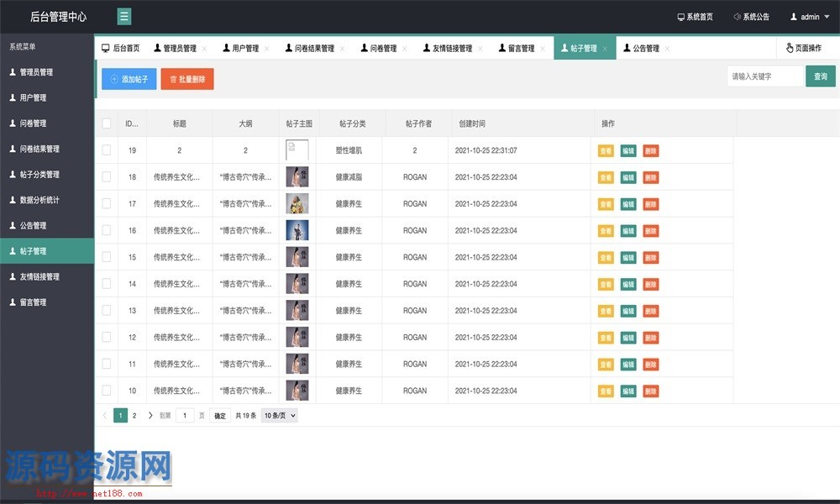Check the checkbox for row ID 17
Image resolution: width=840 pixels, height=504 pixels.
pyautogui.click(x=107, y=203)
